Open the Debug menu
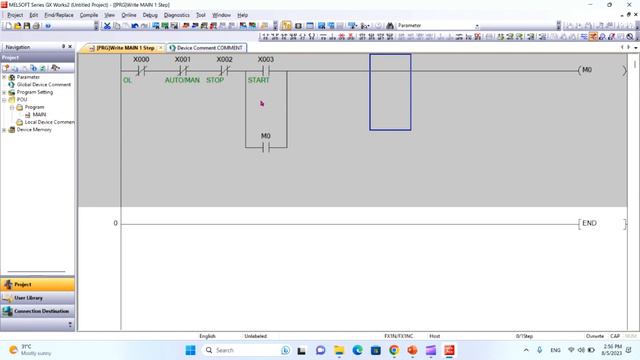 pos(150,15)
